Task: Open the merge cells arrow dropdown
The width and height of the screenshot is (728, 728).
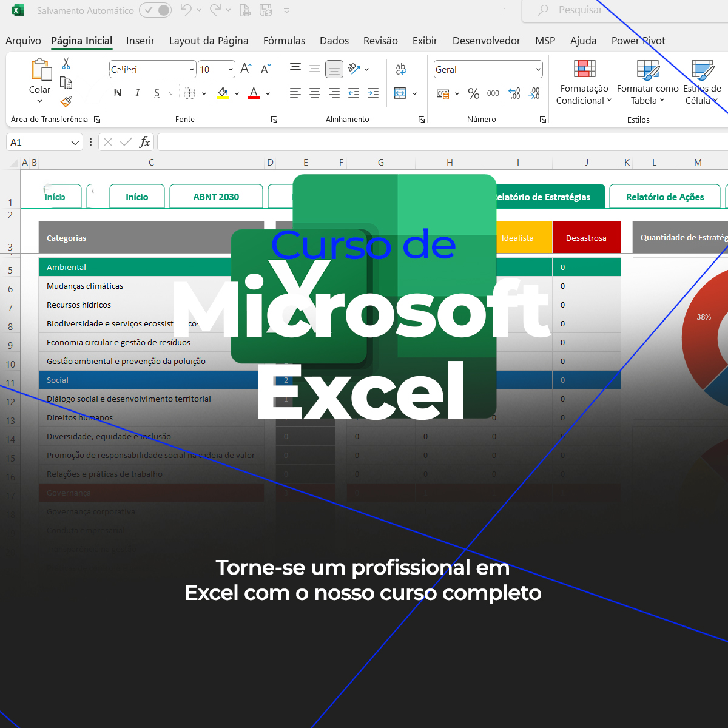Action: (x=414, y=93)
